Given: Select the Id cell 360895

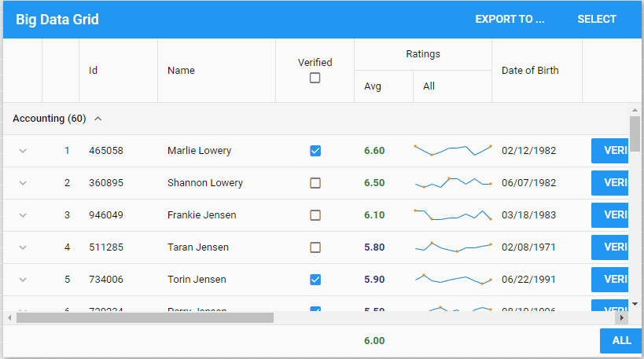Looking at the screenshot, I should coord(106,183).
